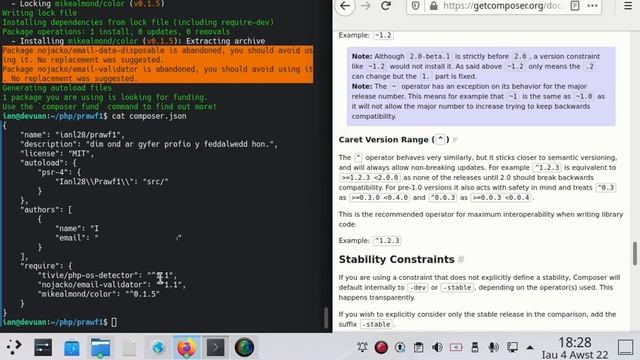Toggle Firefox reader view icon

(575, 6)
